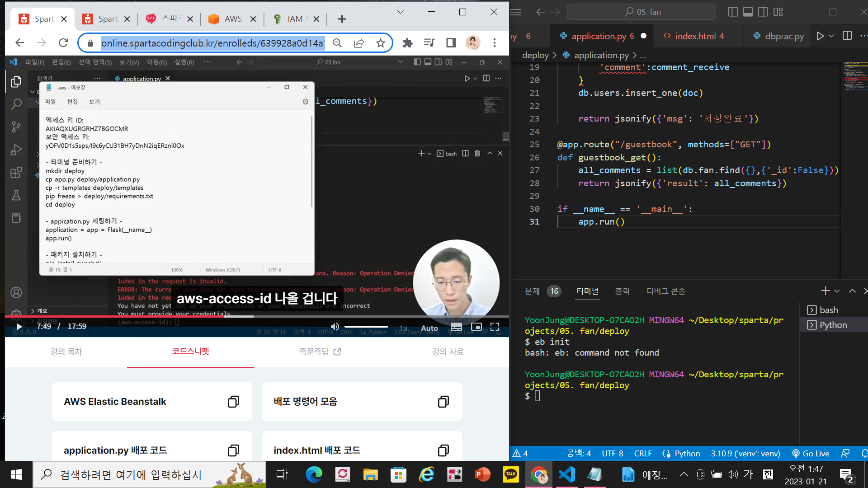This screenshot has height=488, width=868.
Task: Enter video fullscreen mode
Action: click(495, 327)
